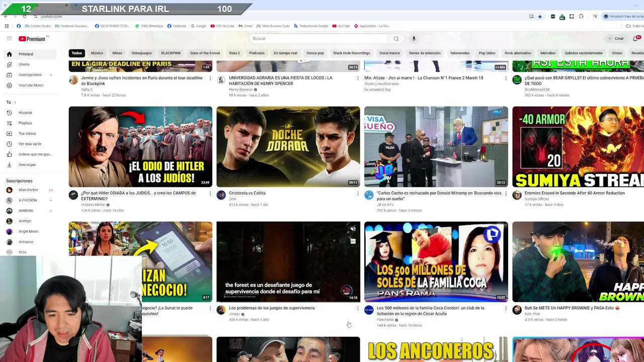Open options for Carlos Cacho video
Image resolution: width=644 pixels, height=362 pixels.
506,194
